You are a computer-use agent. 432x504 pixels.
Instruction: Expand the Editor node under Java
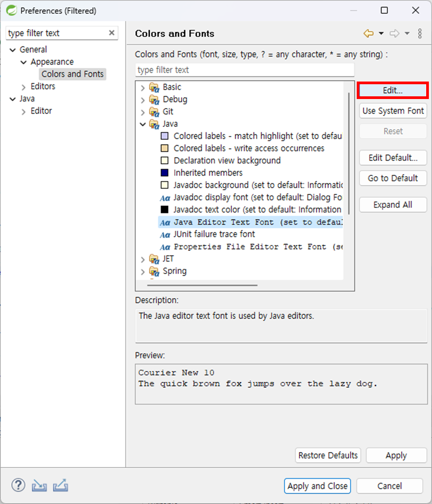click(23, 112)
